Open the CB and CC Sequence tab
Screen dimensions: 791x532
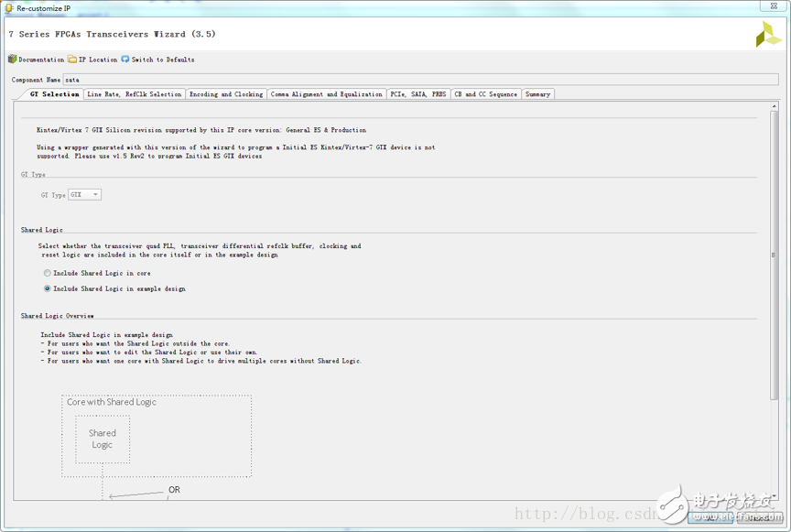click(485, 94)
